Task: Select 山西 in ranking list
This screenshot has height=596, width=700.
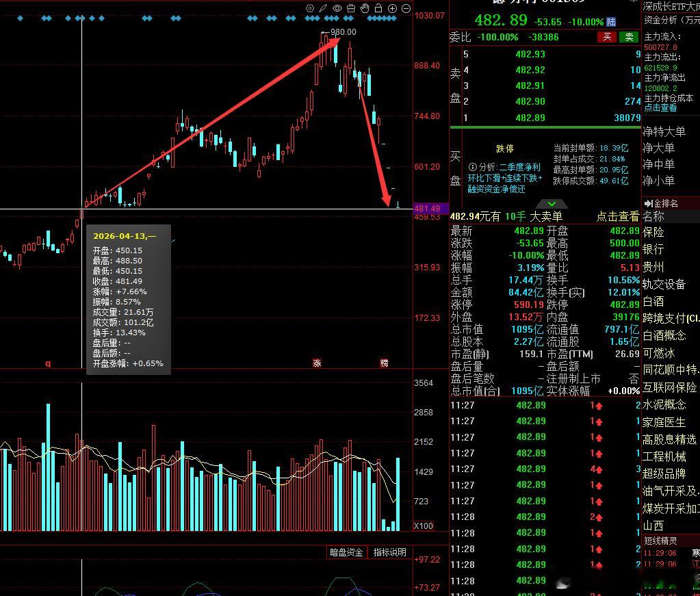Action: click(x=653, y=526)
